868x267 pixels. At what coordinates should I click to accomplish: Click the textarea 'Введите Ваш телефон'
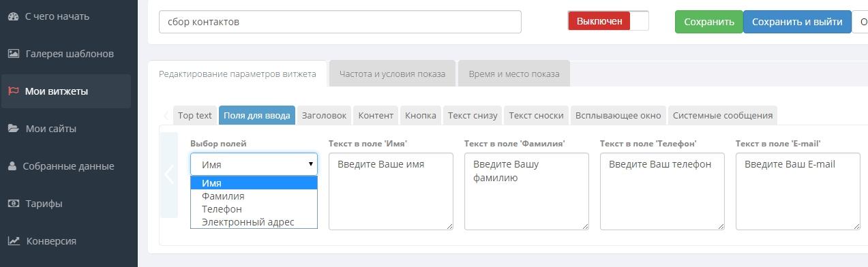[662, 191]
